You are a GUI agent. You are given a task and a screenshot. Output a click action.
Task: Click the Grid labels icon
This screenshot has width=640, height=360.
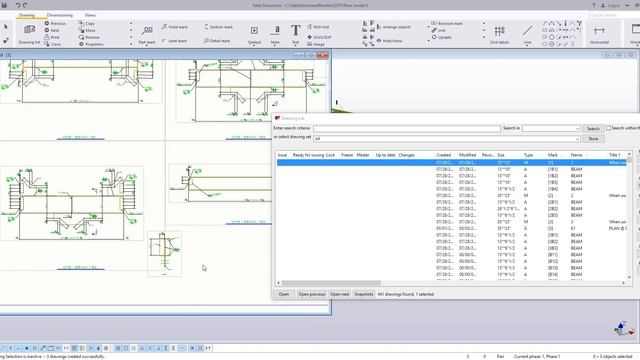tap(499, 31)
